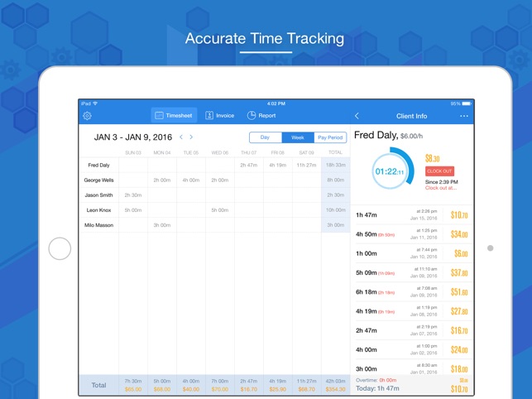Click Leon Knox Wednesday cell 5h 00m
The width and height of the screenshot is (532, 399).
[220, 210]
